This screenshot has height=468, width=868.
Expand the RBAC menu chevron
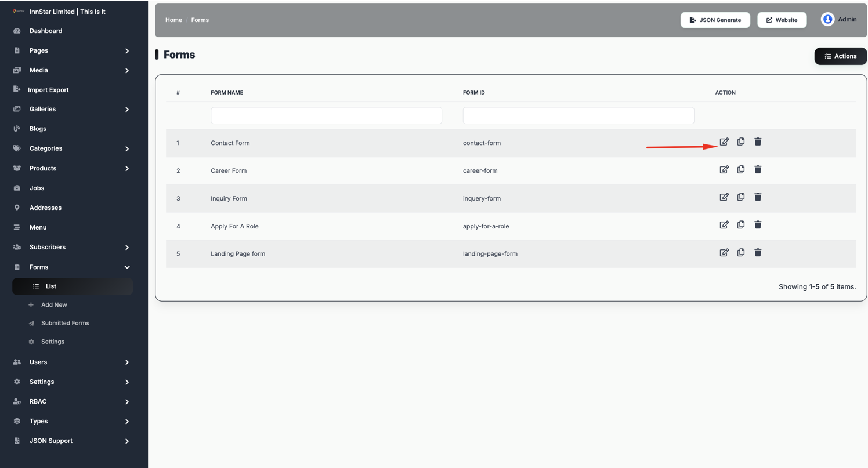[127, 401]
